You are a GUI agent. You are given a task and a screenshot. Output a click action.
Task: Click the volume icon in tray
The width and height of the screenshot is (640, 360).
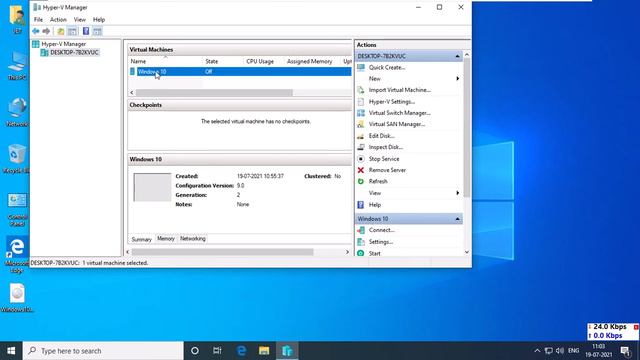560,351
